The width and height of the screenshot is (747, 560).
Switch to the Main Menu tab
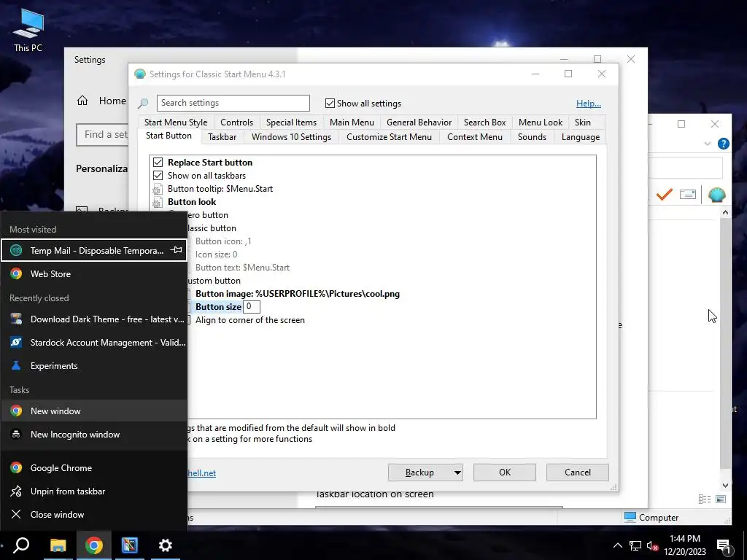coord(352,122)
